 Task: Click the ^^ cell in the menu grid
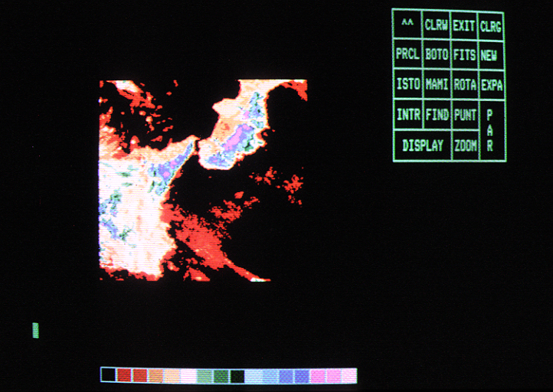pos(407,24)
